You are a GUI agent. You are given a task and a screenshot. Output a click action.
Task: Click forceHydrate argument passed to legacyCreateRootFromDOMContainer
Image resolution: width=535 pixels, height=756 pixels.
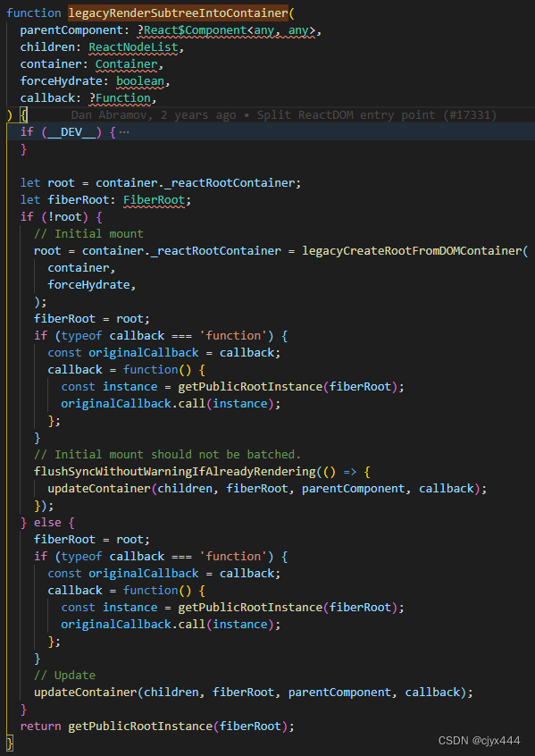coord(88,284)
